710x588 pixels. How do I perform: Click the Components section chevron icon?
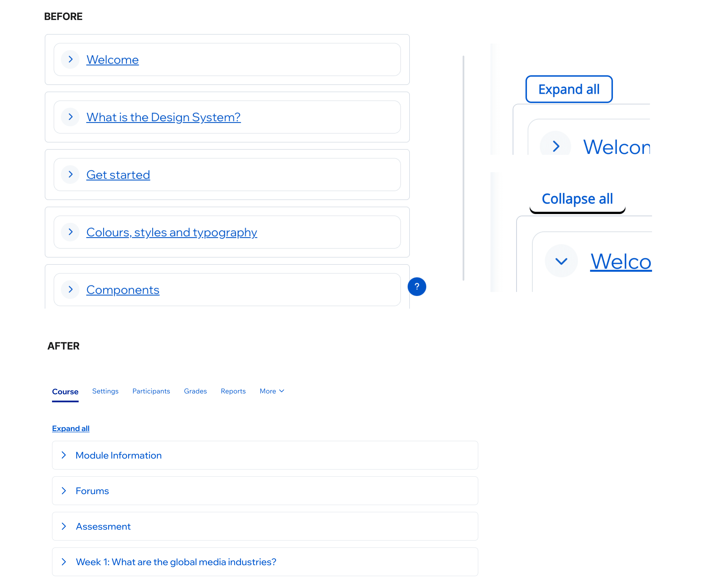pyautogui.click(x=70, y=289)
